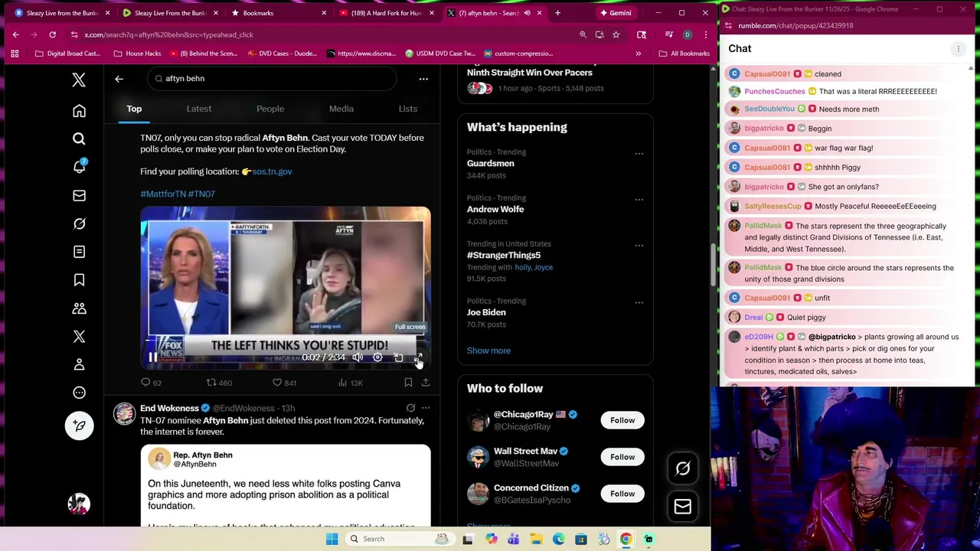Image resolution: width=980 pixels, height=551 pixels.
Task: Bookmark the Matt for TN post
Action: (408, 383)
